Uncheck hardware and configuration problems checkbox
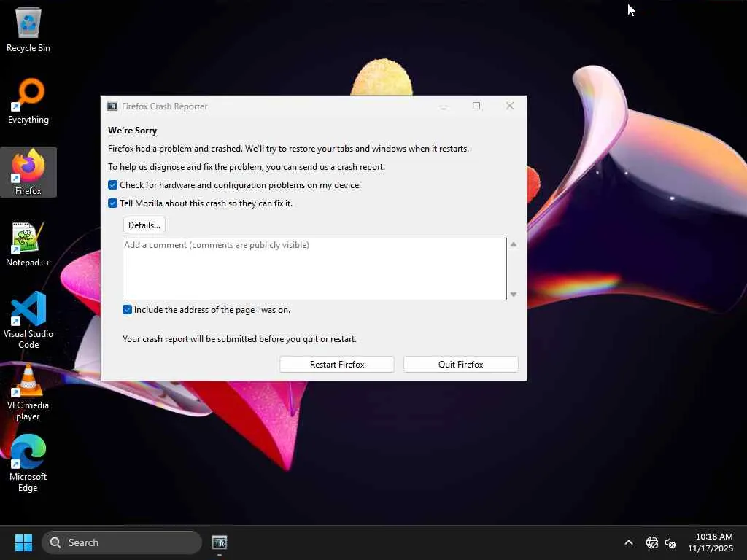This screenshot has height=560, width=747. coord(113,184)
